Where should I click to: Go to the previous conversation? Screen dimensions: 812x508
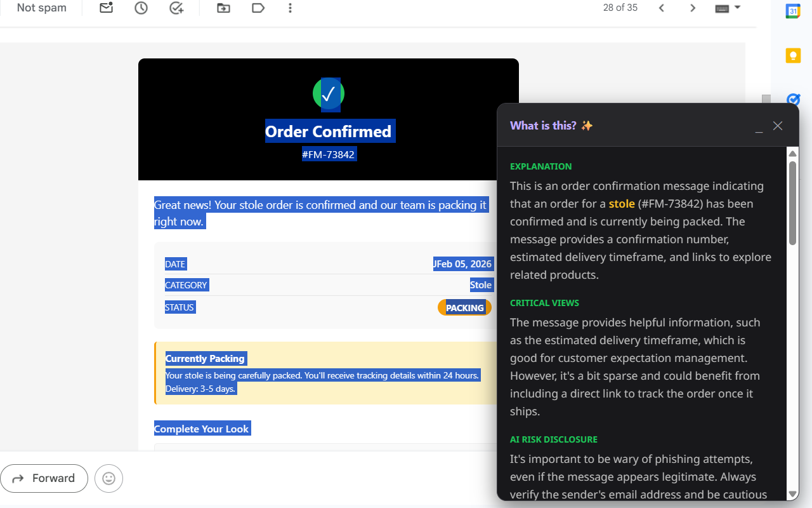662,8
